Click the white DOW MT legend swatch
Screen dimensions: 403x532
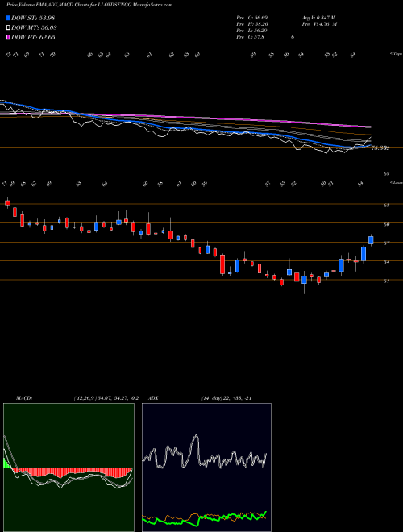[8, 27]
